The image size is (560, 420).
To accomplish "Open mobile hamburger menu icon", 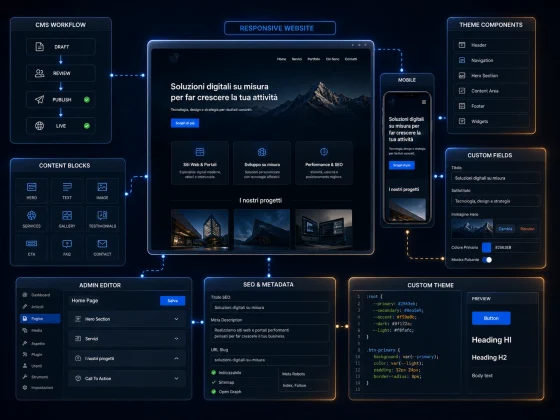I will (x=424, y=102).
